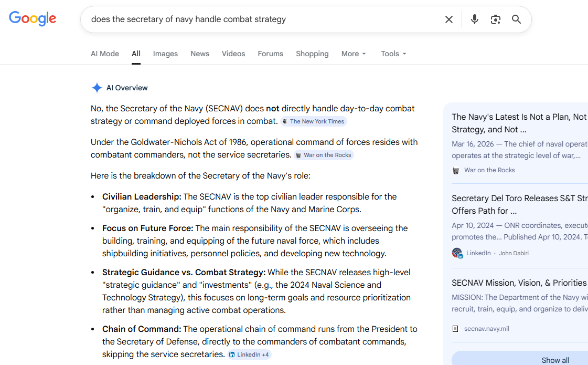Open The New York Times citation chip
The height and width of the screenshot is (365, 588).
point(313,121)
